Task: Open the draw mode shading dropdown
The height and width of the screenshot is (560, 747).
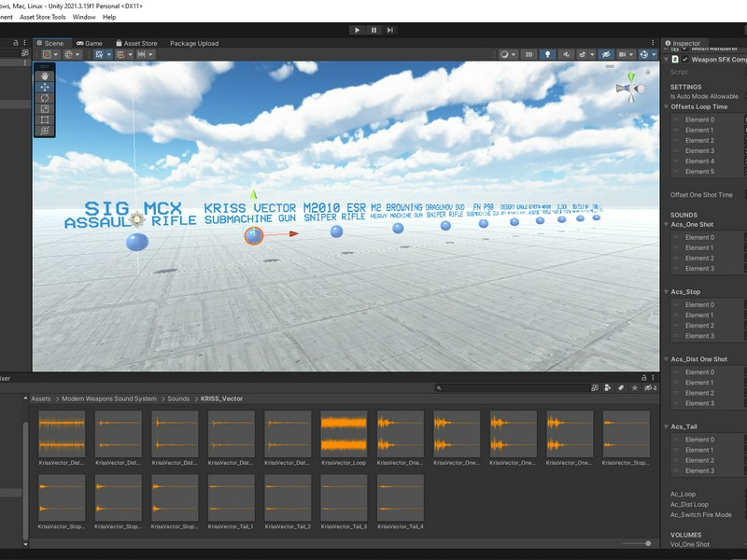Action: [507, 54]
